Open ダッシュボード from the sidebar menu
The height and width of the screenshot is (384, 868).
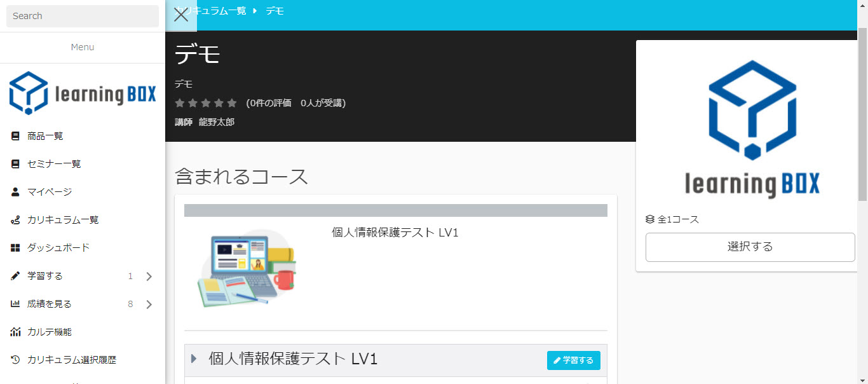pos(58,248)
